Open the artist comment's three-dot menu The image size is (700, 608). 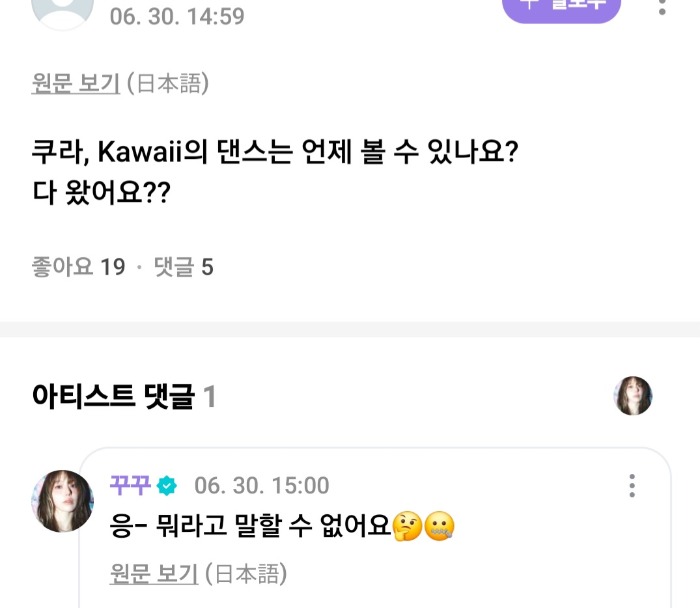(632, 486)
